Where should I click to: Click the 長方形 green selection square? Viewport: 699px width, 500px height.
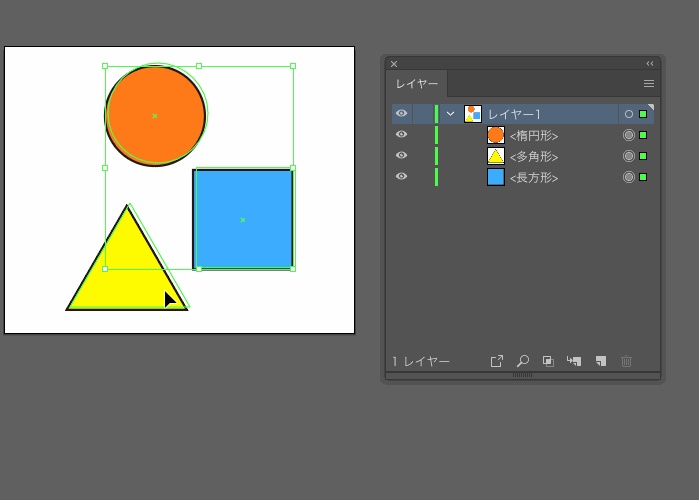click(x=643, y=177)
